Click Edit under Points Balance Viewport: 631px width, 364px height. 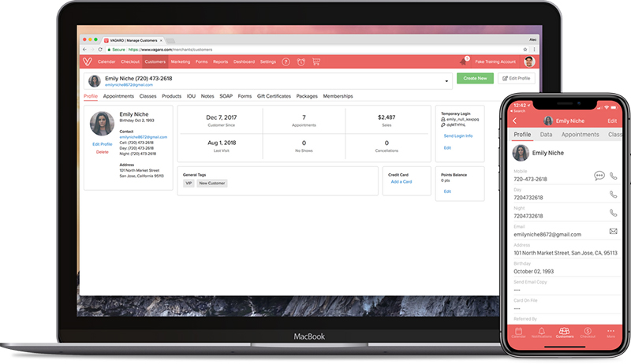(447, 191)
